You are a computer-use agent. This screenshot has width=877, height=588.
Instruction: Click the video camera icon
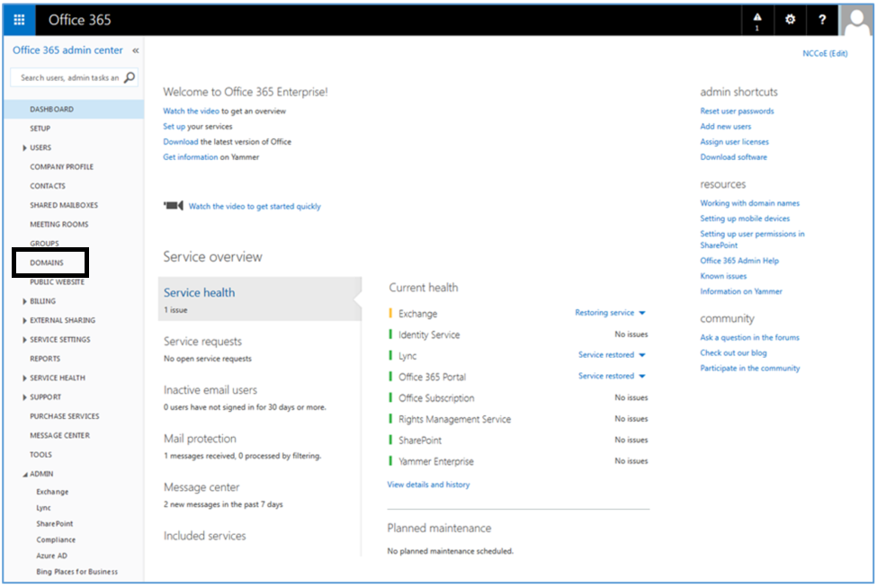click(x=174, y=206)
